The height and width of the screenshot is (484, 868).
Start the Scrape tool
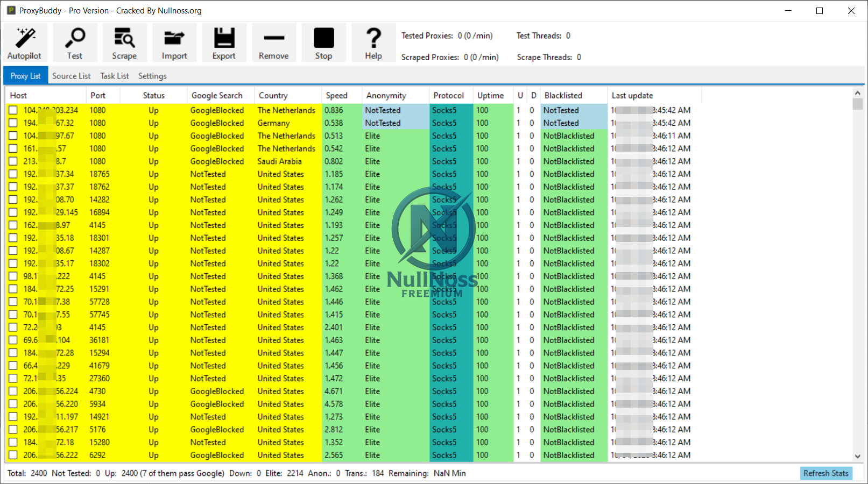[x=124, y=43]
